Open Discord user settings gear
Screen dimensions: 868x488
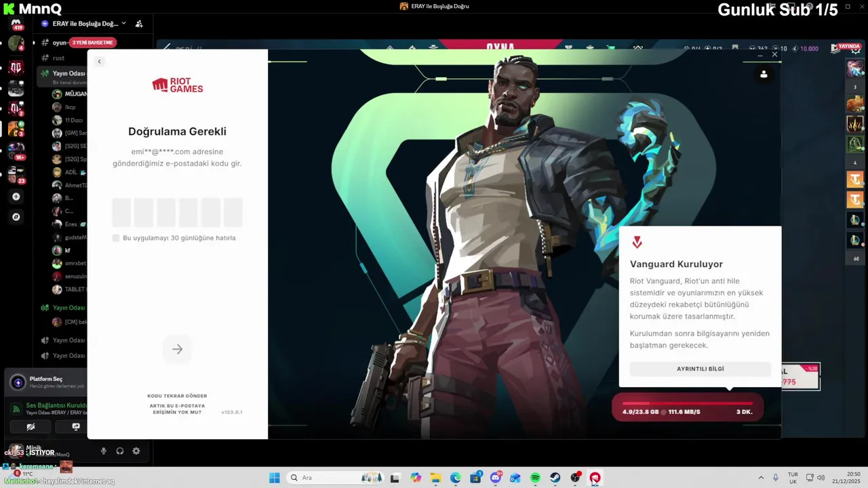(x=136, y=451)
